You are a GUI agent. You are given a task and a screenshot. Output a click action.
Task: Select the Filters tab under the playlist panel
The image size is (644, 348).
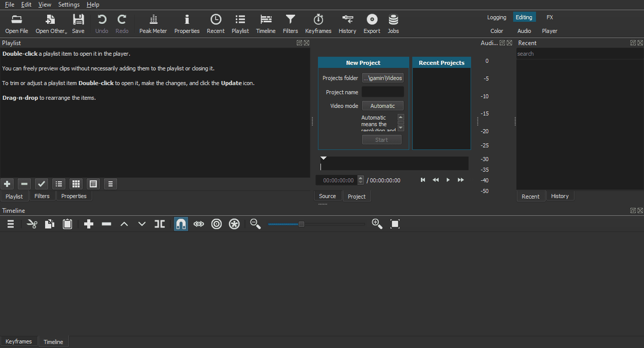pyautogui.click(x=42, y=196)
